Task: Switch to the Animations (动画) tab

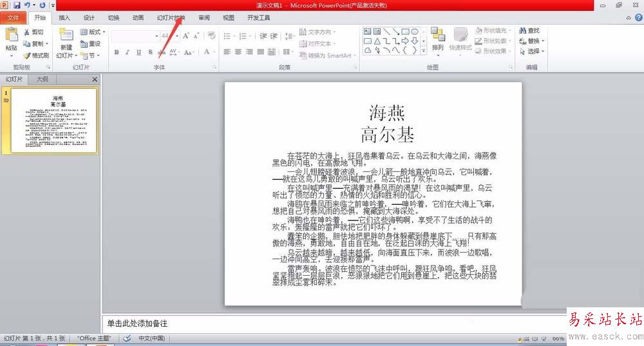Action: [138, 17]
